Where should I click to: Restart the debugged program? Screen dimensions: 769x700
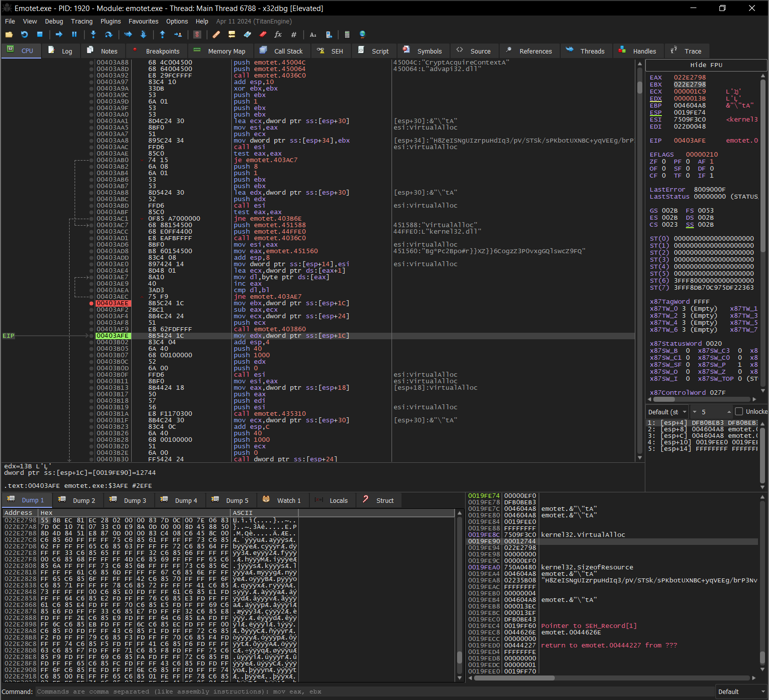tap(24, 35)
